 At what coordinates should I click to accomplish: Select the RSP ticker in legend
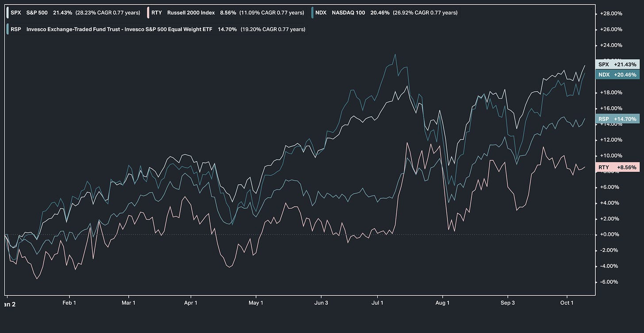(x=17, y=29)
